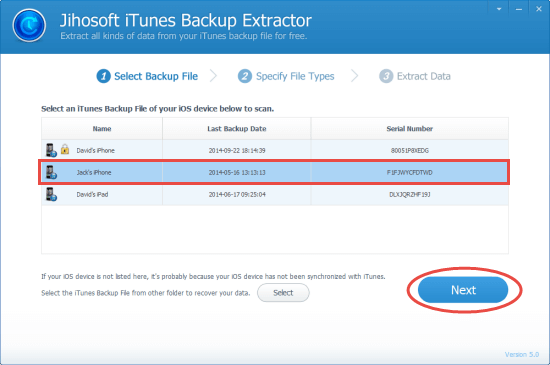Image resolution: width=550 pixels, height=365 pixels.
Task: Click Select to browse backup folder
Action: (283, 293)
